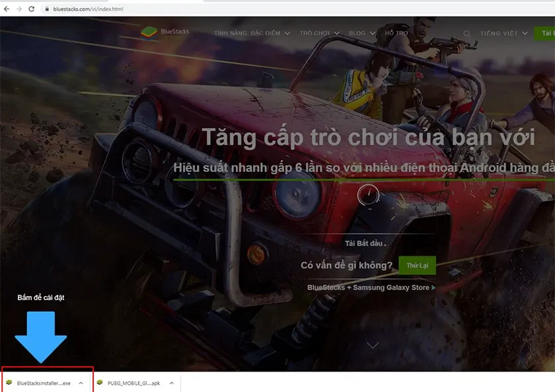Open options chevron next to BlueStacksInstaller.exe download
This screenshot has height=392, width=555.
[x=81, y=382]
